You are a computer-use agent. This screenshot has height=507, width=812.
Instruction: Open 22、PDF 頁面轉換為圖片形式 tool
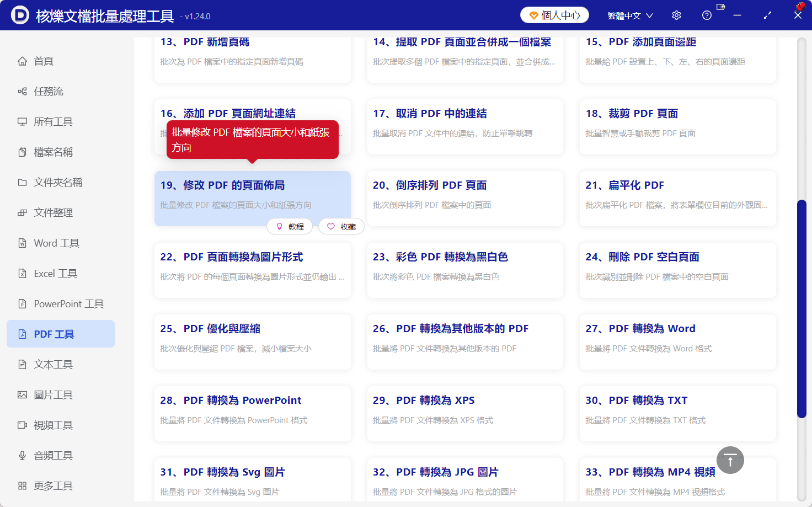point(253,270)
